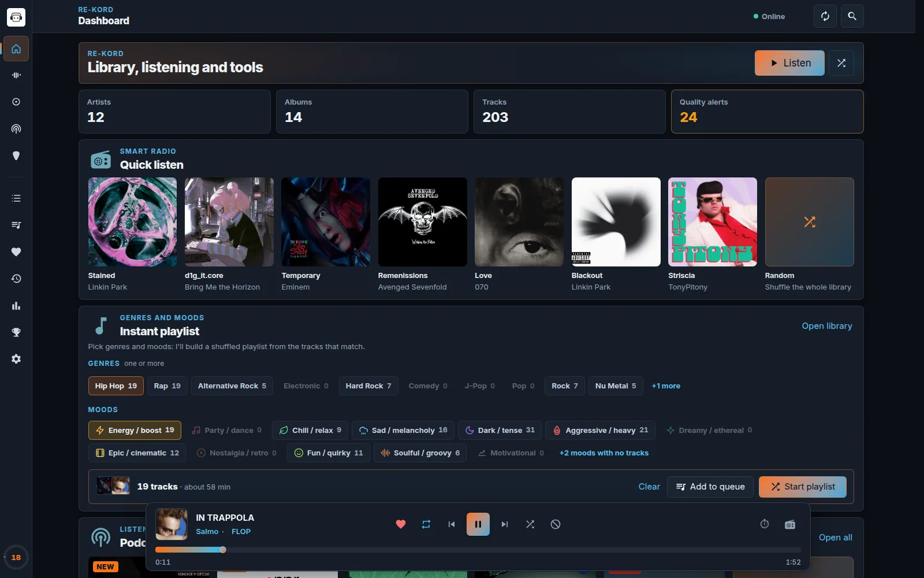Click Start playlist button
Screen dimensions: 924x578
[803, 487]
